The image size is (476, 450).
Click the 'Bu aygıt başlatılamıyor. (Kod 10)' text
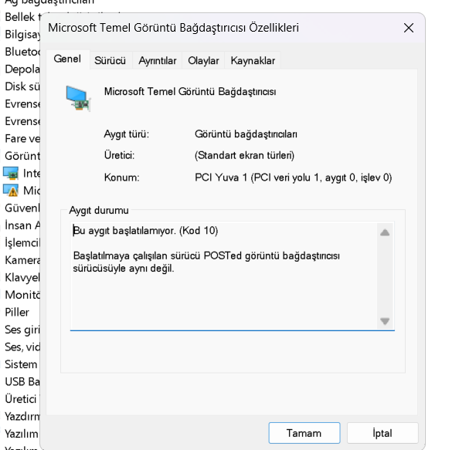145,231
